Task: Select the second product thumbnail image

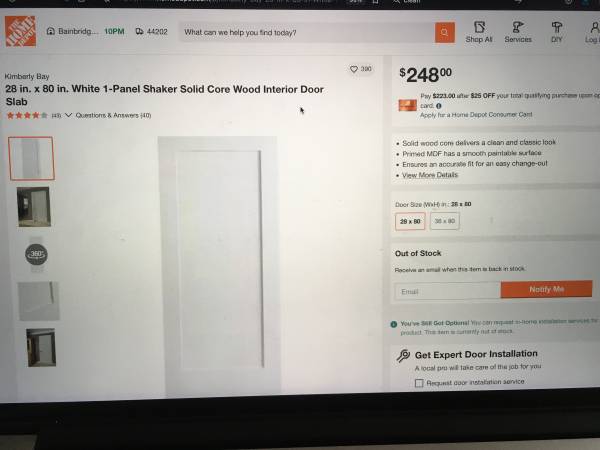Action: click(x=34, y=207)
